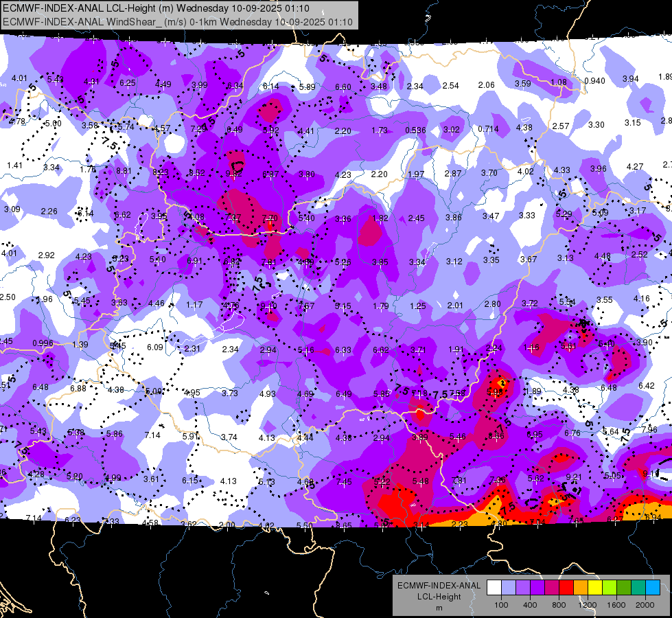Click the wind shear value '1.39'
Screen dimensions: 672x618
[80, 345]
